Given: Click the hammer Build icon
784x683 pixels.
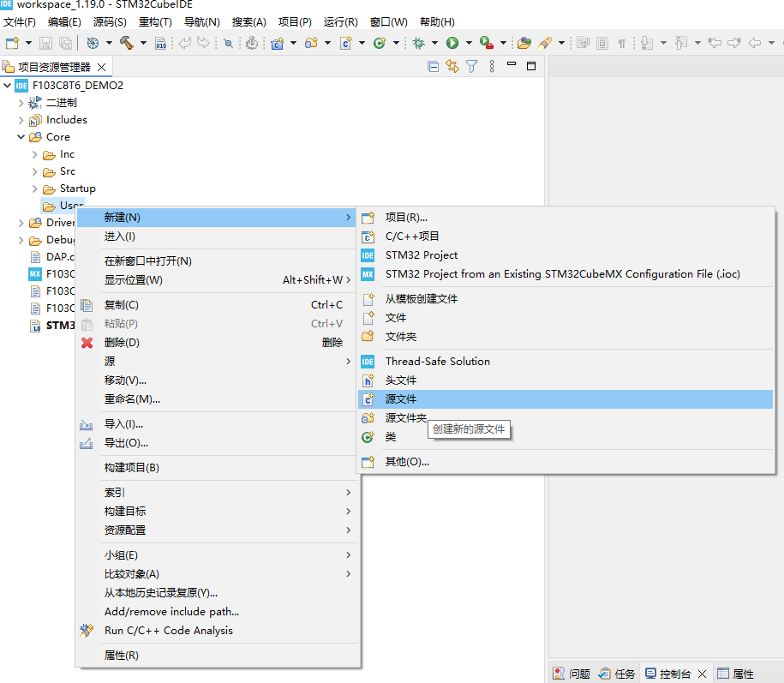Looking at the screenshot, I should (x=127, y=44).
